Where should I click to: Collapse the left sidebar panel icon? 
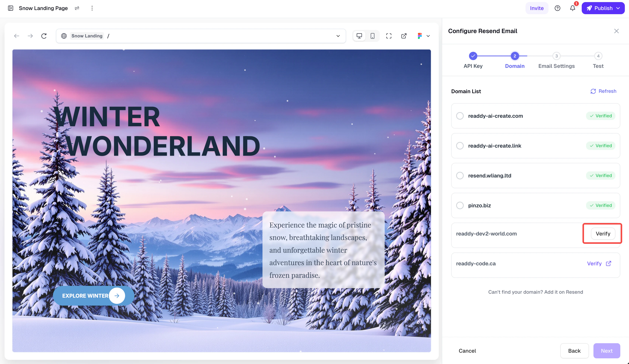tap(10, 8)
